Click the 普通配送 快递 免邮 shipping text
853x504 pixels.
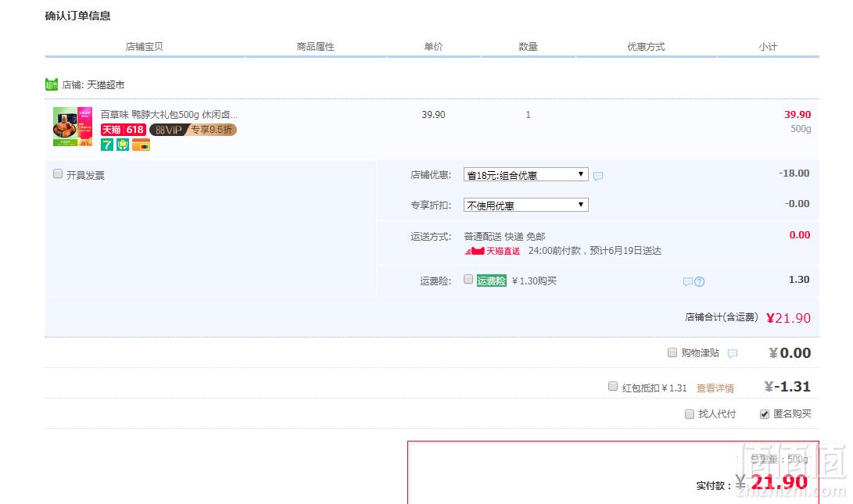click(504, 237)
